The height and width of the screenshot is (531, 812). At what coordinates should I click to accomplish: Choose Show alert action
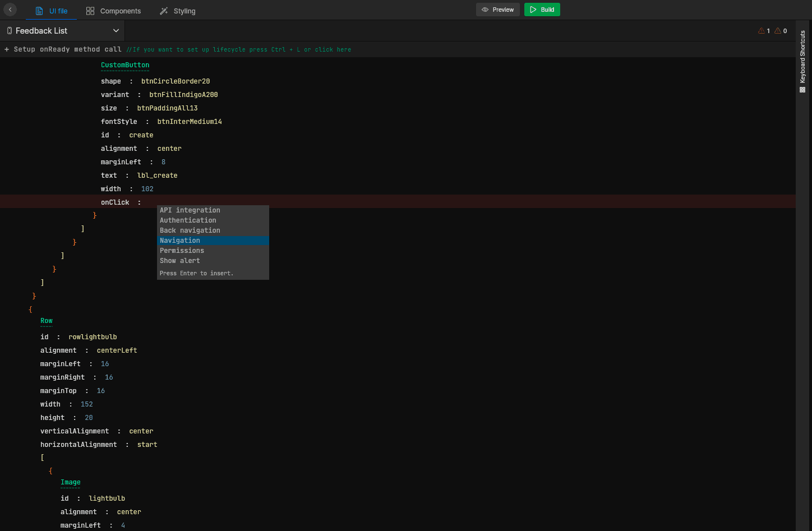point(213,261)
